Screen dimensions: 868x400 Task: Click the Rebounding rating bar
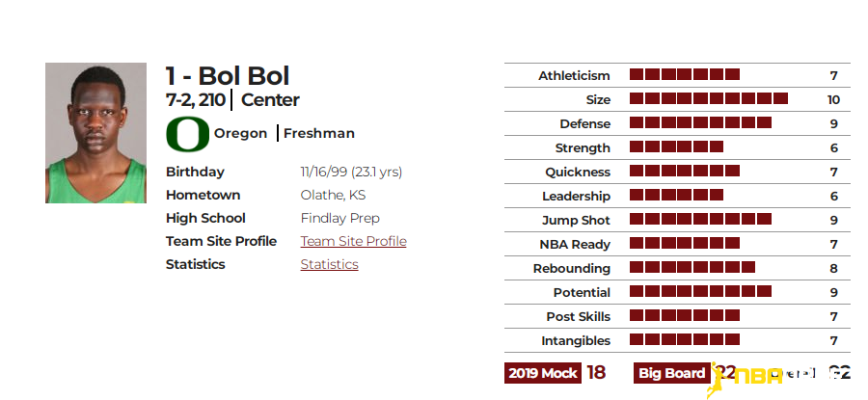click(692, 267)
